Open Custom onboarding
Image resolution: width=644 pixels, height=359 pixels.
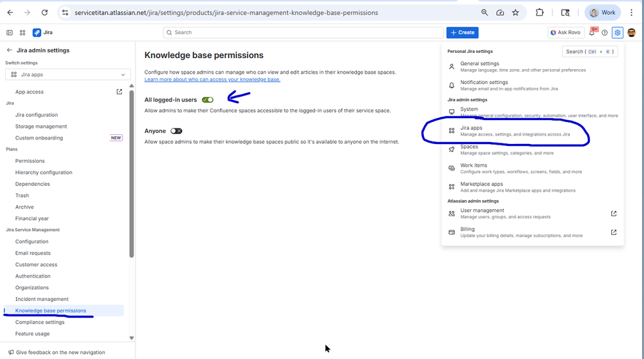(x=39, y=138)
